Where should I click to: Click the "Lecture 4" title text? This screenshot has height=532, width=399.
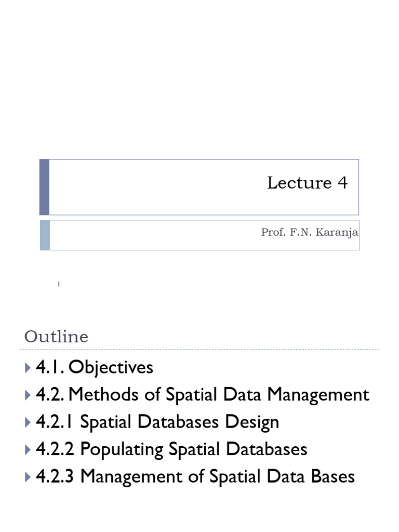click(x=307, y=183)
